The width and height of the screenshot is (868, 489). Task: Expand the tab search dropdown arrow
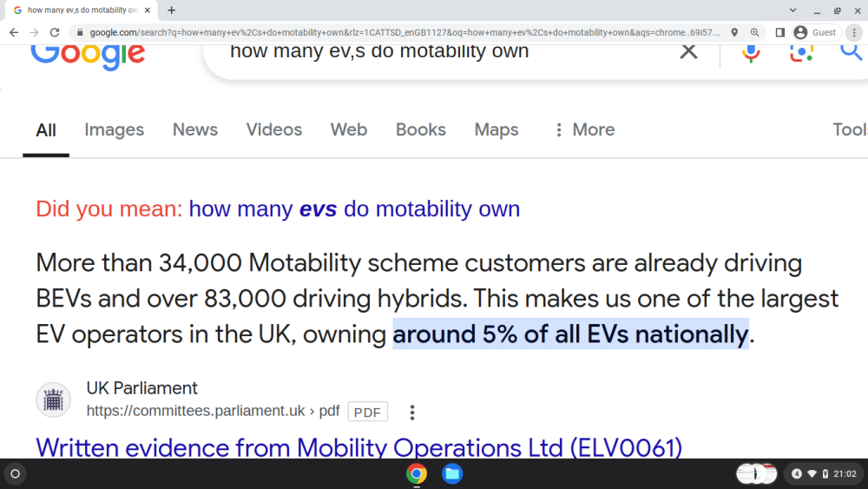tap(792, 10)
